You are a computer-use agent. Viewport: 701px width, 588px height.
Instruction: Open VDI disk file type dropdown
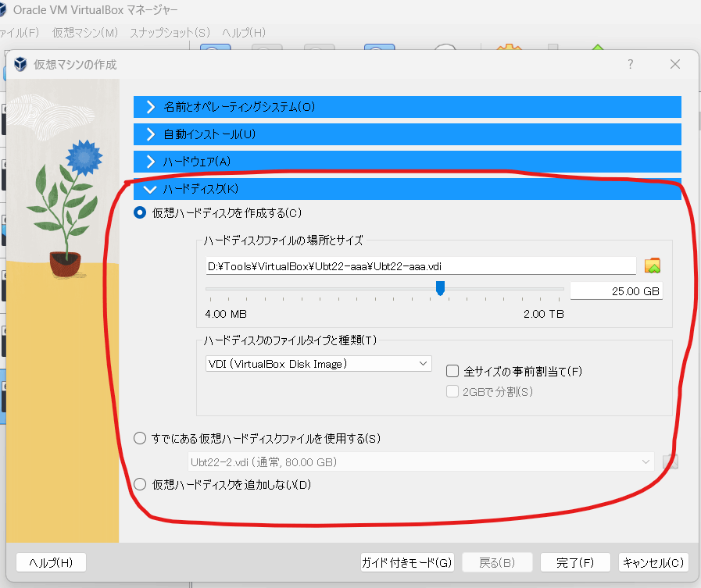(x=318, y=364)
